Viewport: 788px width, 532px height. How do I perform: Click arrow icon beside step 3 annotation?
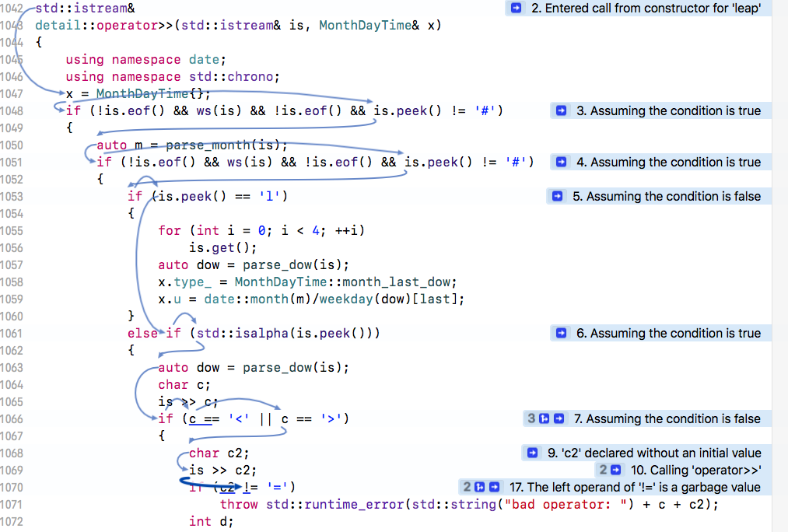[561, 110]
